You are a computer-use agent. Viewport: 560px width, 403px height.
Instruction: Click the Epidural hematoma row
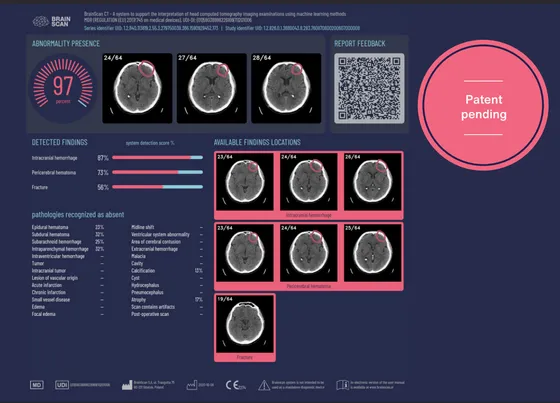pyautogui.click(x=68, y=227)
